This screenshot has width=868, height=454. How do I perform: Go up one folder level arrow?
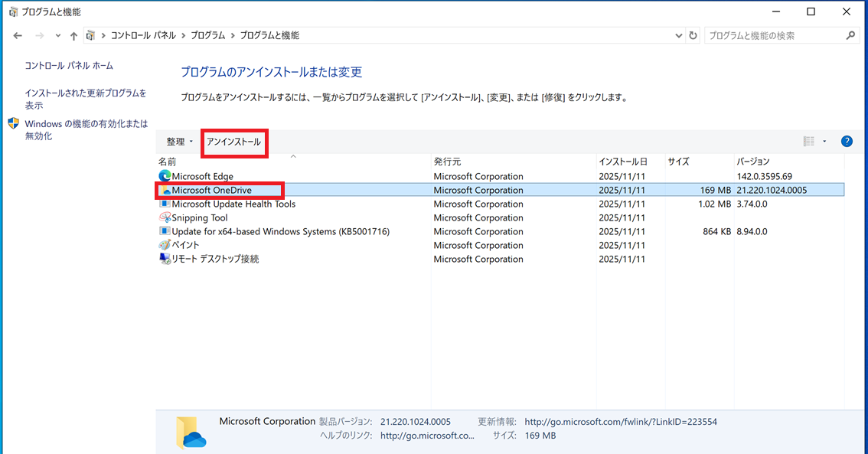73,36
